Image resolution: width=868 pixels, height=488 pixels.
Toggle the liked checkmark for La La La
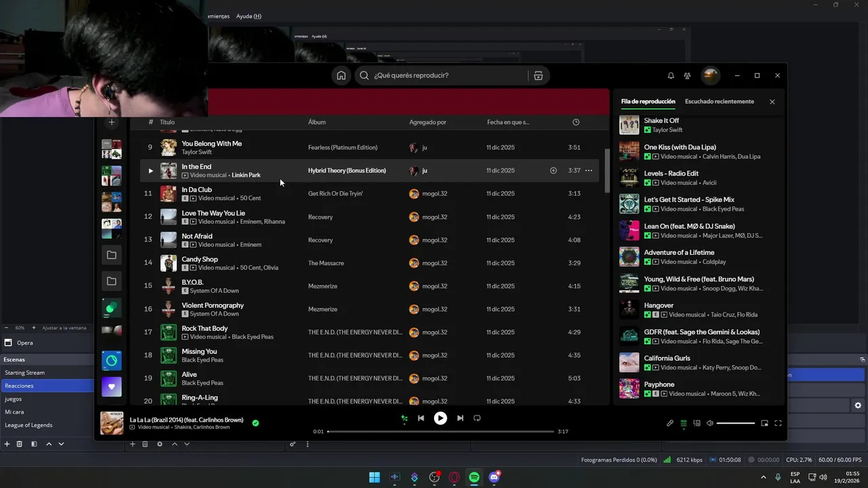256,423
